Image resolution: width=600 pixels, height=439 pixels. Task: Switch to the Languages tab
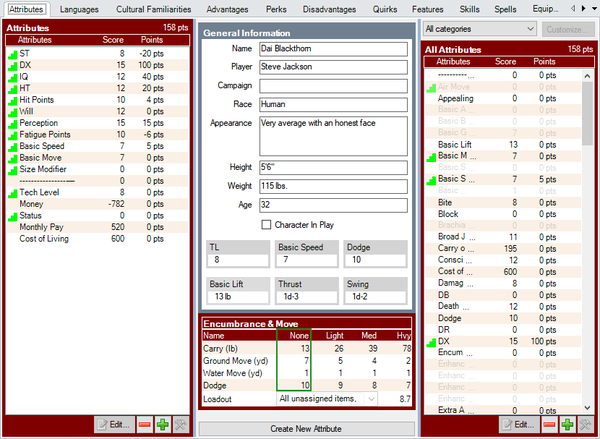tap(79, 9)
